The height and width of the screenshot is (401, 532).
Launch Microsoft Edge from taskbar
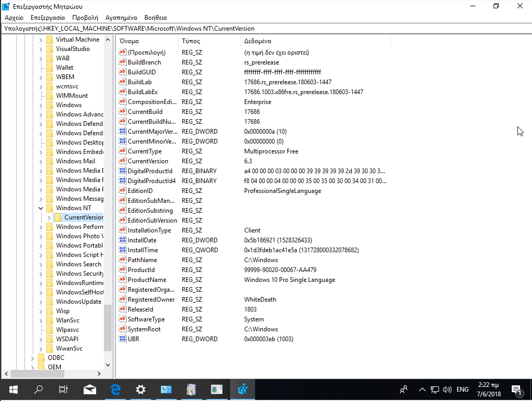coord(115,390)
